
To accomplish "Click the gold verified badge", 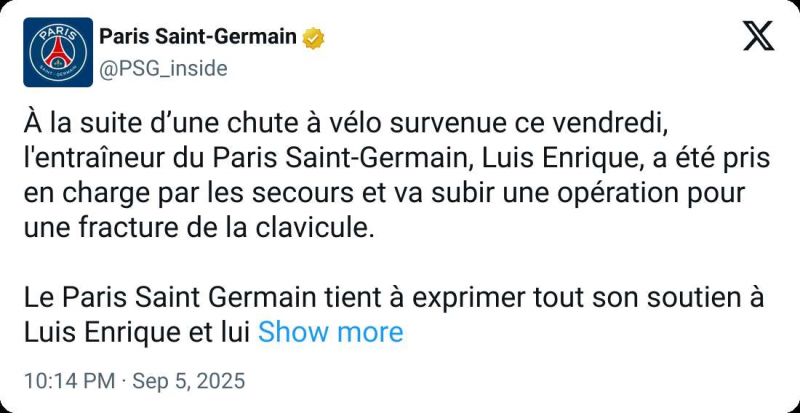I will 314,38.
